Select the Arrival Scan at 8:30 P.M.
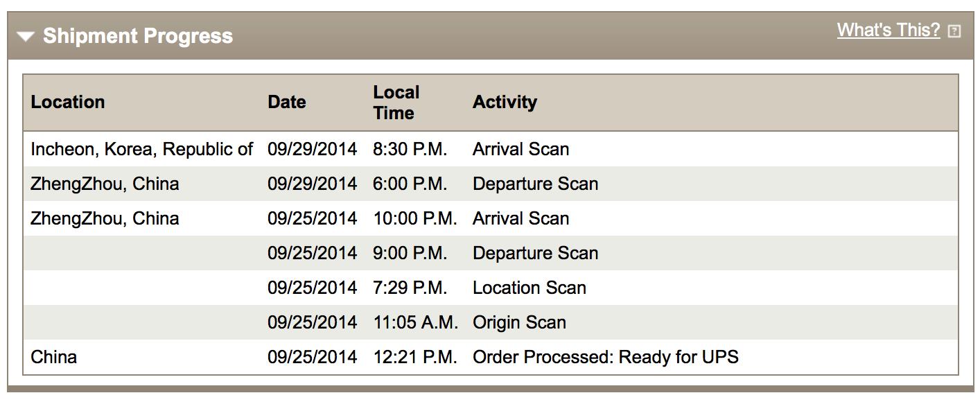This screenshot has width=980, height=402. [520, 149]
